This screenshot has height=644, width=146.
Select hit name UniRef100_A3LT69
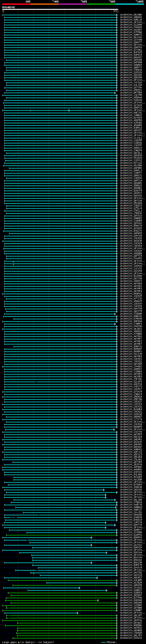click(x=131, y=85)
